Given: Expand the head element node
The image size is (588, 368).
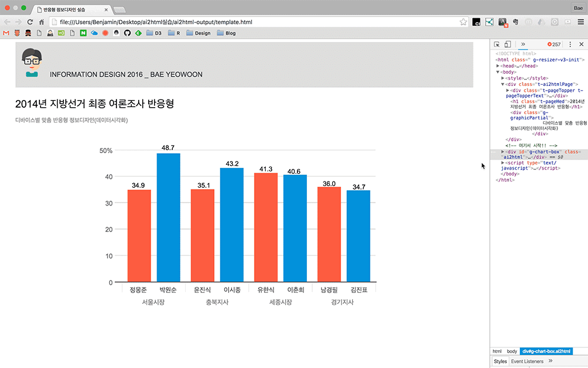Looking at the screenshot, I should tap(498, 66).
